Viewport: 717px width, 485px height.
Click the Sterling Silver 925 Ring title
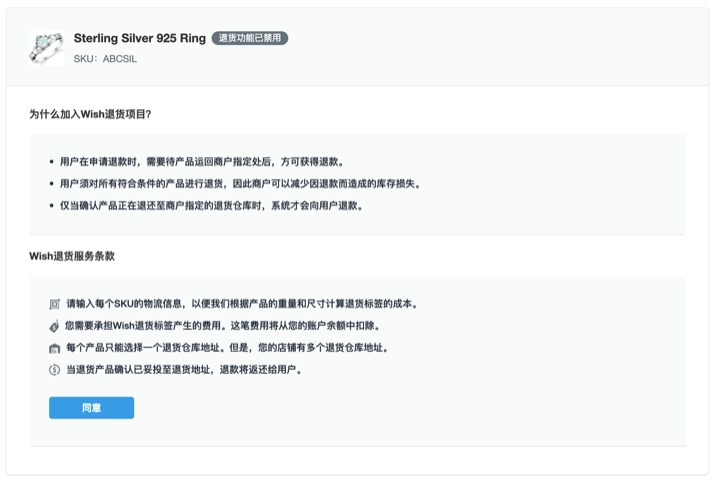tap(140, 38)
